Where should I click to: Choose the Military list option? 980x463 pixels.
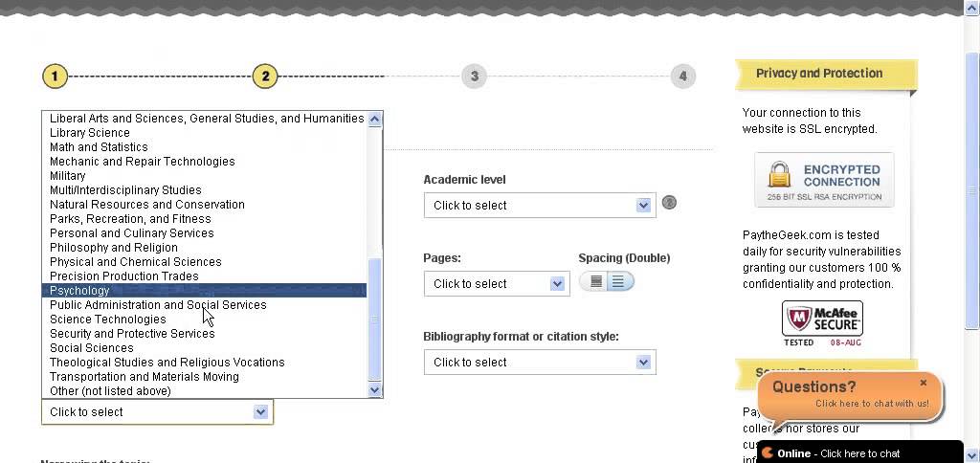[205, 176]
